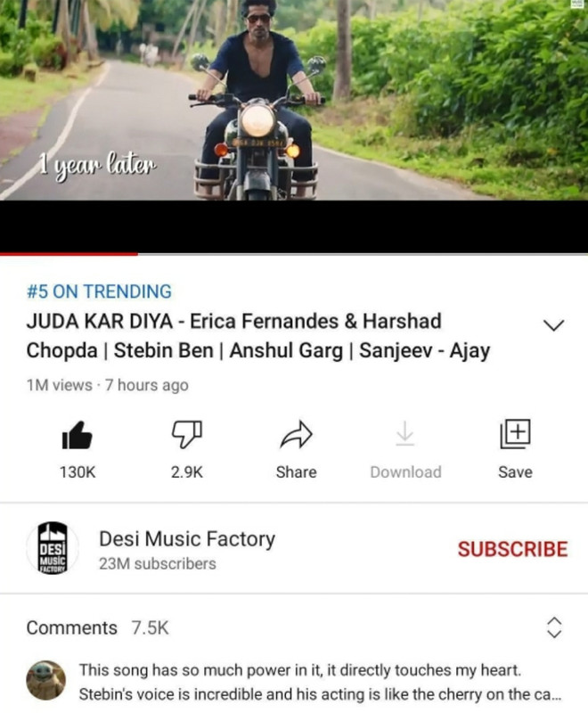
Task: Open the top comment about Stebin's voice
Action: point(321,682)
